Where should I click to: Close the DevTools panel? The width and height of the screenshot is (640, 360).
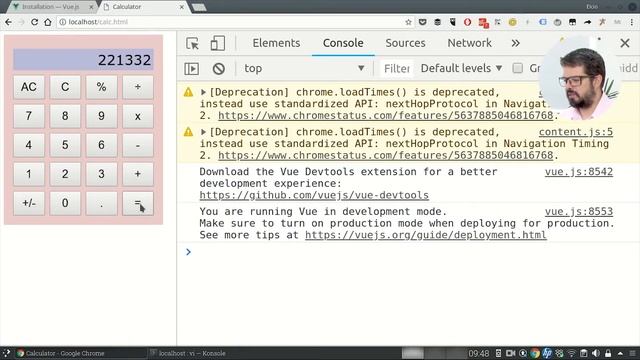click(x=624, y=43)
